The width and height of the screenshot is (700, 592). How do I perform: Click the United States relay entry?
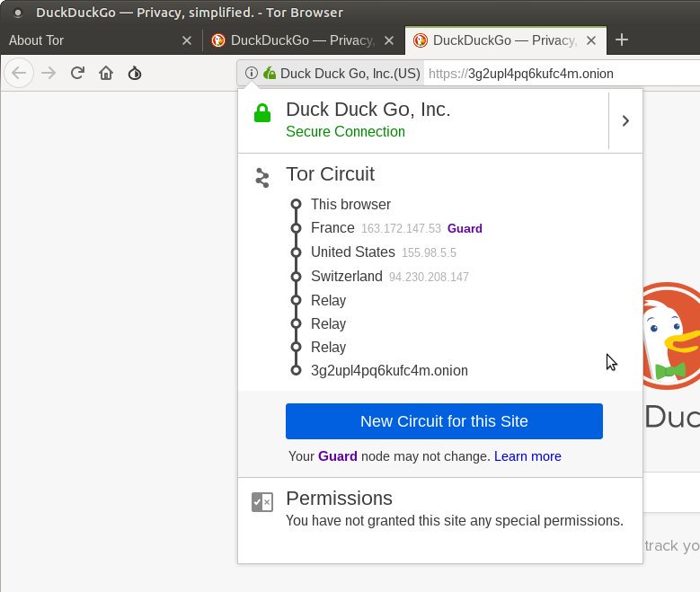[x=352, y=252]
